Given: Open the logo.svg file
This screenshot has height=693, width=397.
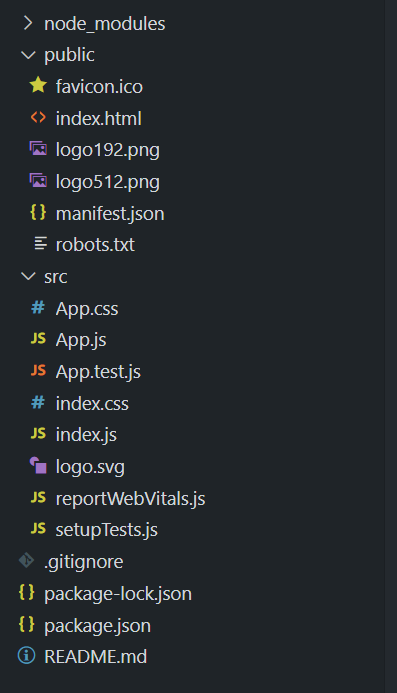Looking at the screenshot, I should [x=90, y=468].
